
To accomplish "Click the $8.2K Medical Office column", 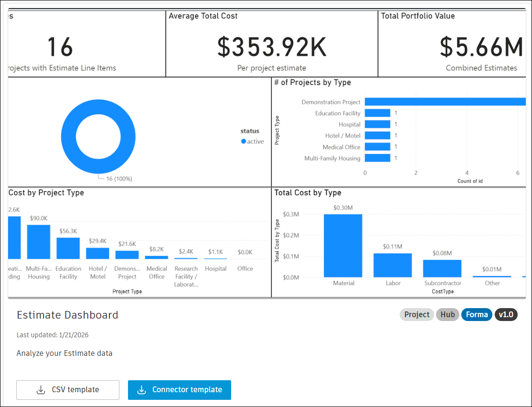I will coord(157,257).
